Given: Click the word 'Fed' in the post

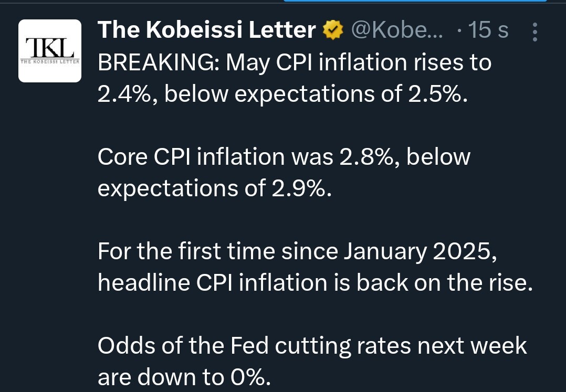Looking at the screenshot, I should coord(249,346).
